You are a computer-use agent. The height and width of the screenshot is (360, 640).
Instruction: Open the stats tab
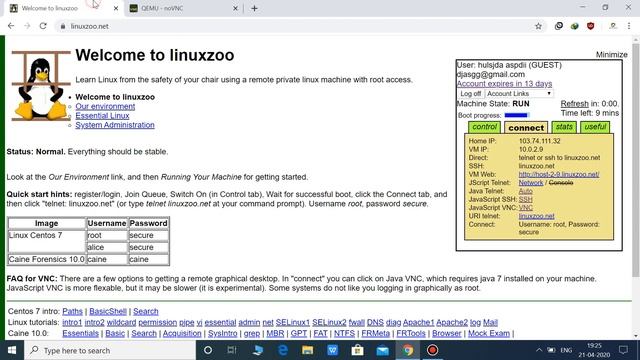[564, 127]
